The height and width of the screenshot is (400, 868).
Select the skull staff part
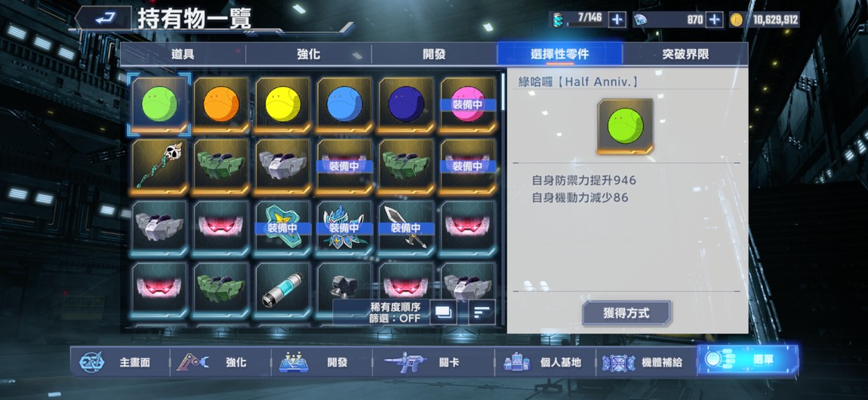pyautogui.click(x=159, y=166)
